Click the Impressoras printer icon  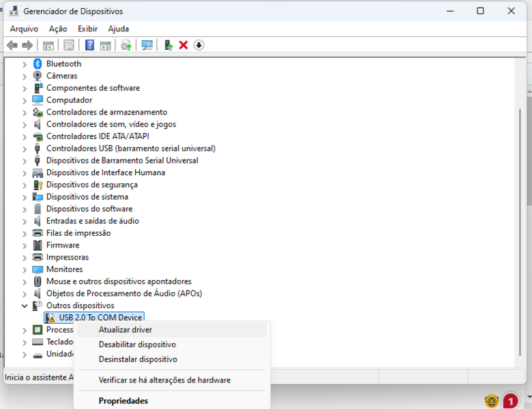pos(38,257)
